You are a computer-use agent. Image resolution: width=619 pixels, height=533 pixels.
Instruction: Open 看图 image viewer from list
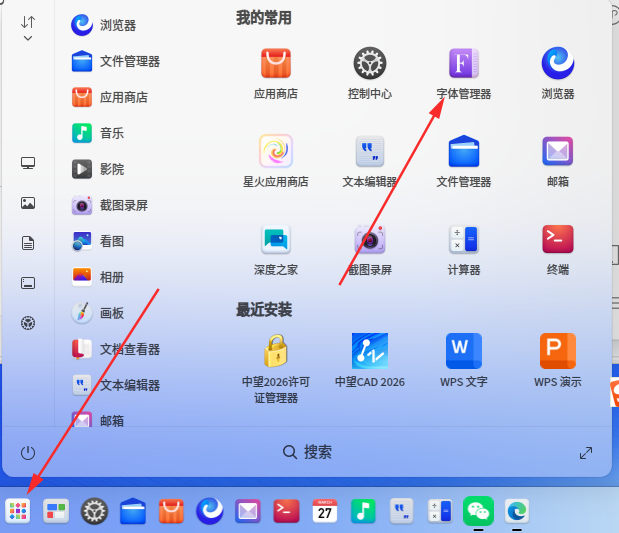[98, 241]
